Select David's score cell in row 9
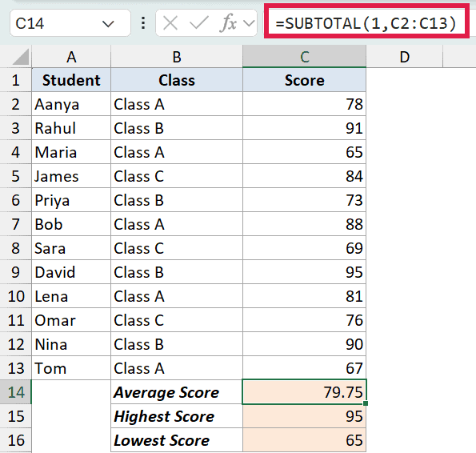The image size is (476, 453). point(305,272)
